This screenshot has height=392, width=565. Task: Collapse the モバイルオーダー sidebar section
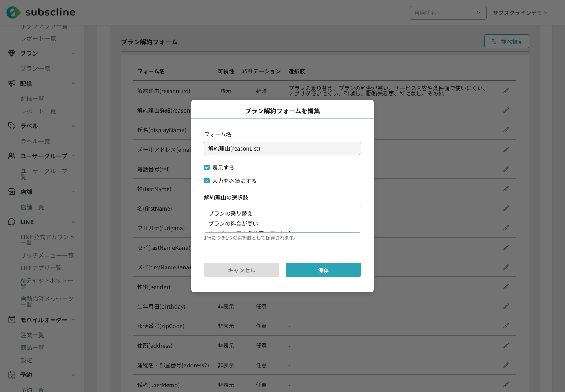coord(73,320)
